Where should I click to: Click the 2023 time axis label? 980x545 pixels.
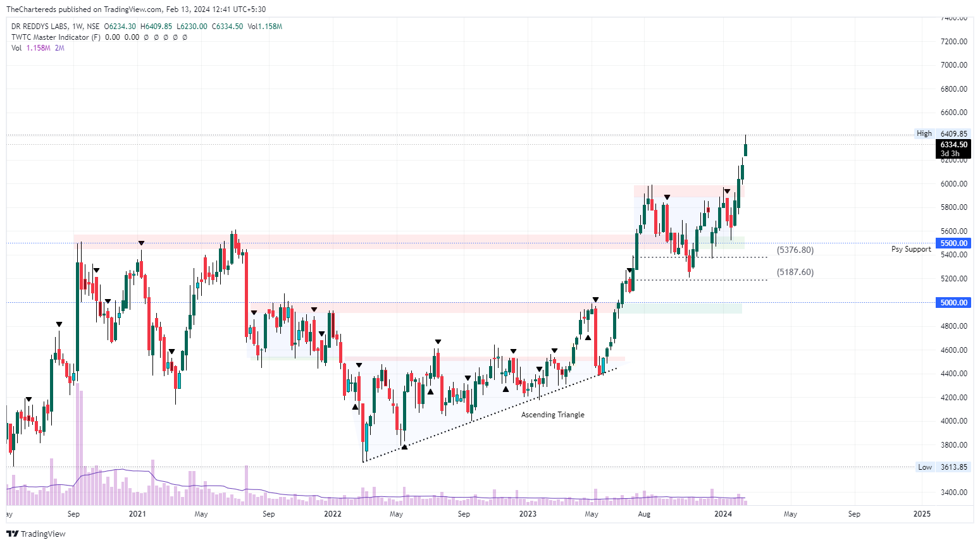click(x=528, y=514)
